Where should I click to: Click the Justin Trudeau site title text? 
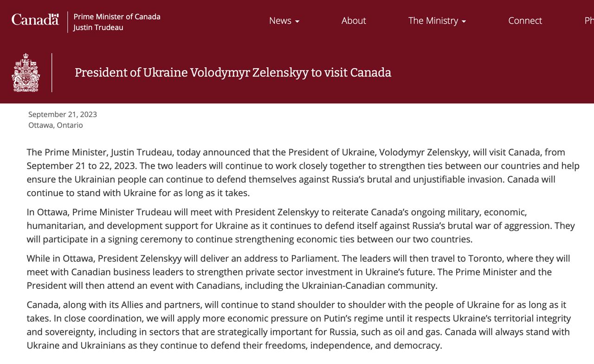pyautogui.click(x=98, y=27)
